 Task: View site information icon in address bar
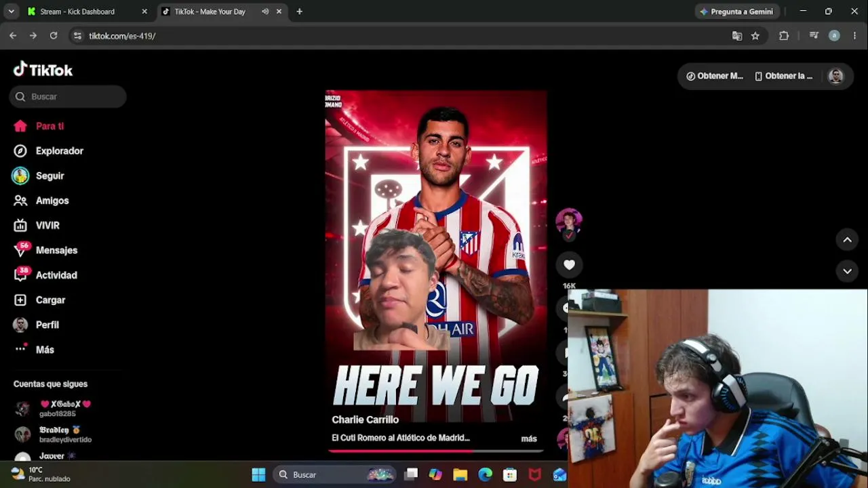tap(77, 36)
